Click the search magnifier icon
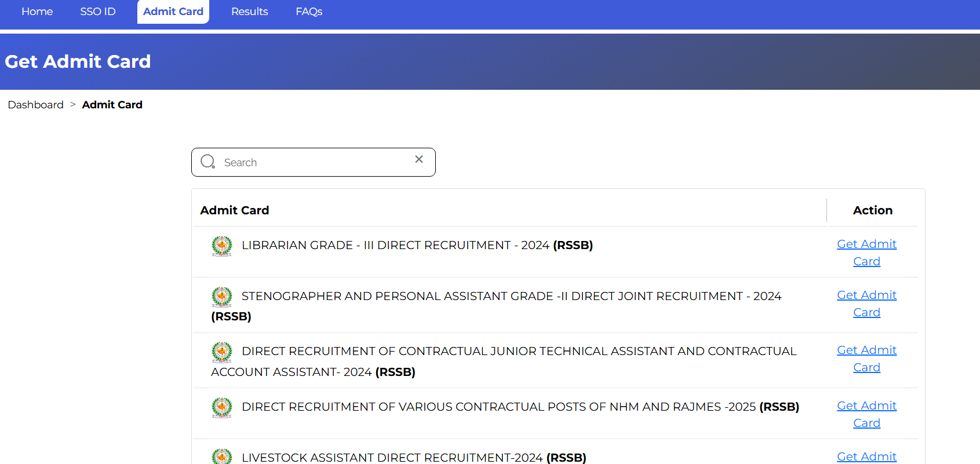The width and height of the screenshot is (980, 464). point(208,162)
